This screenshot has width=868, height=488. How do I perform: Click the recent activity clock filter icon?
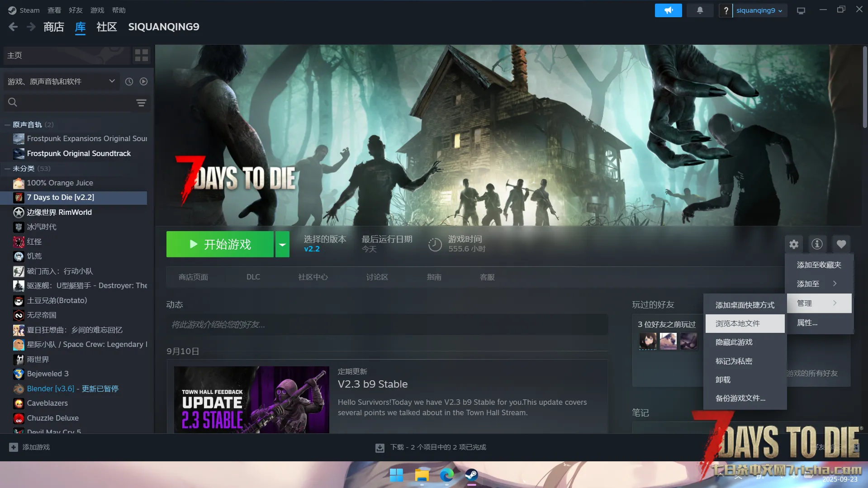[129, 81]
